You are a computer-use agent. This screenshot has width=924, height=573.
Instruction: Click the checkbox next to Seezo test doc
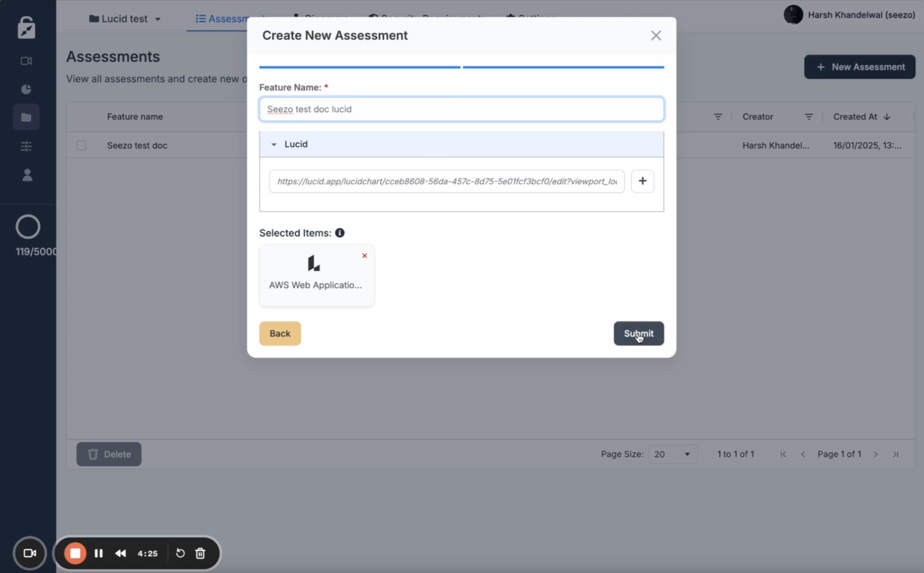(x=81, y=145)
